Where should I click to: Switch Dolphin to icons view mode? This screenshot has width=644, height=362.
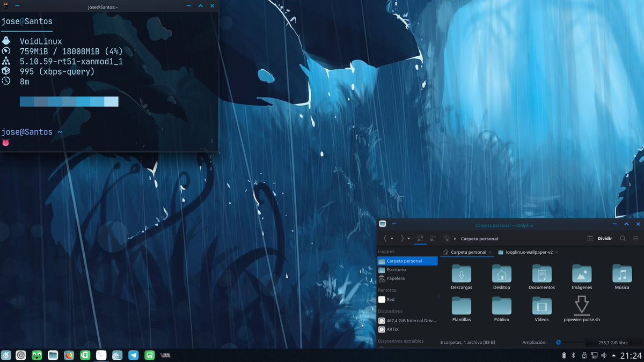click(420, 238)
